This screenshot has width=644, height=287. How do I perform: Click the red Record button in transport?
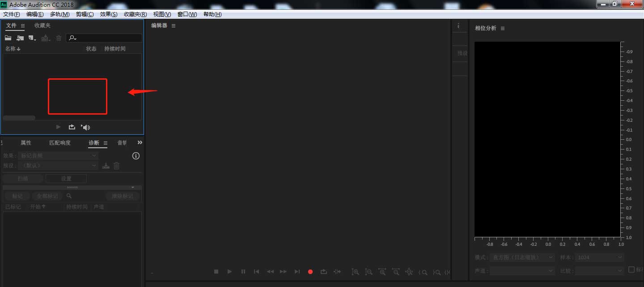310,271
